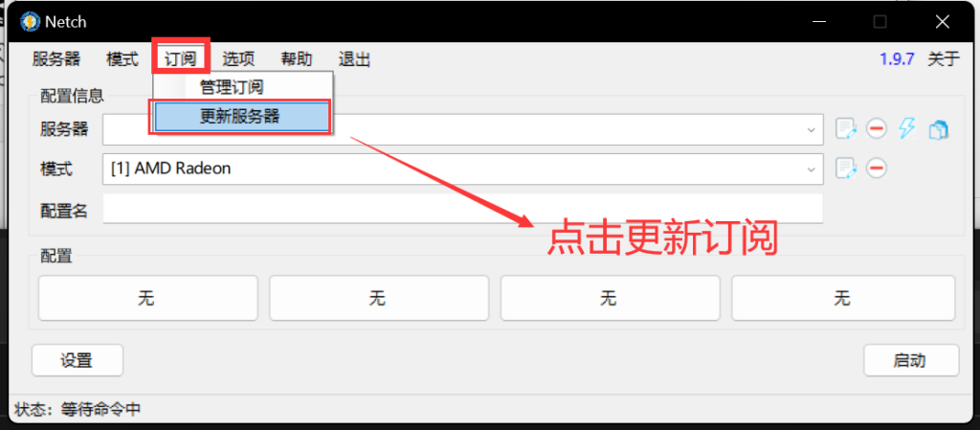Viewport: 980px width, 430px height.
Task: Click the third 无 profile button
Action: pos(610,298)
